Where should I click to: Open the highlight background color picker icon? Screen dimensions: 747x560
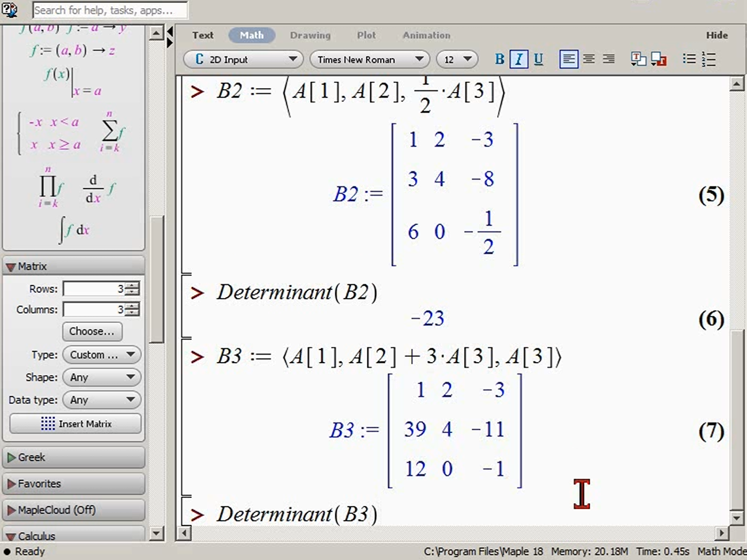click(x=658, y=59)
